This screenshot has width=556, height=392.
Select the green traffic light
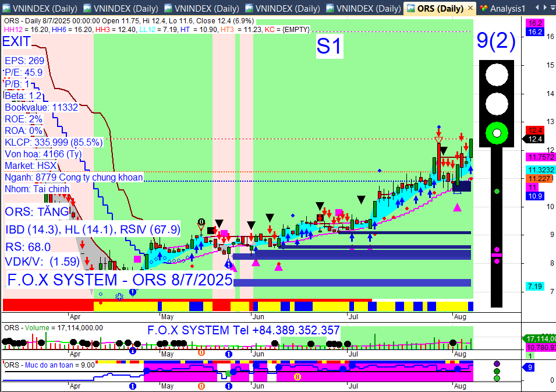[x=497, y=133]
